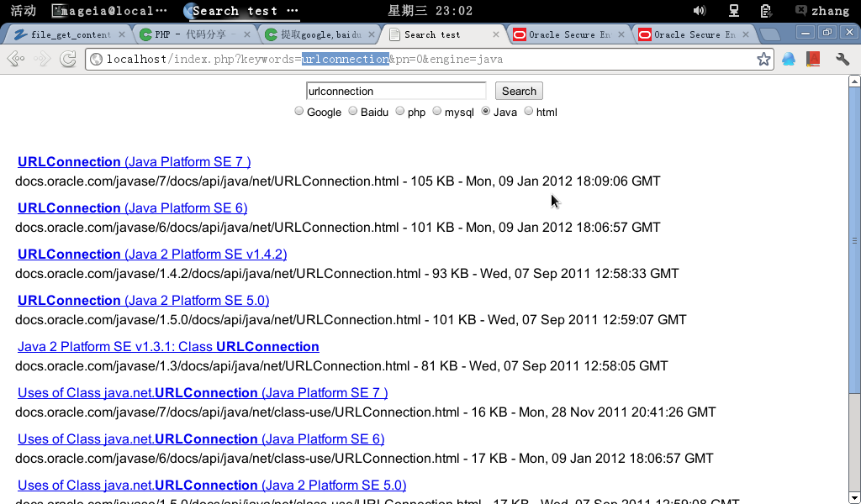Open the URLConnection (Java Platform SE 7) link

click(x=134, y=161)
